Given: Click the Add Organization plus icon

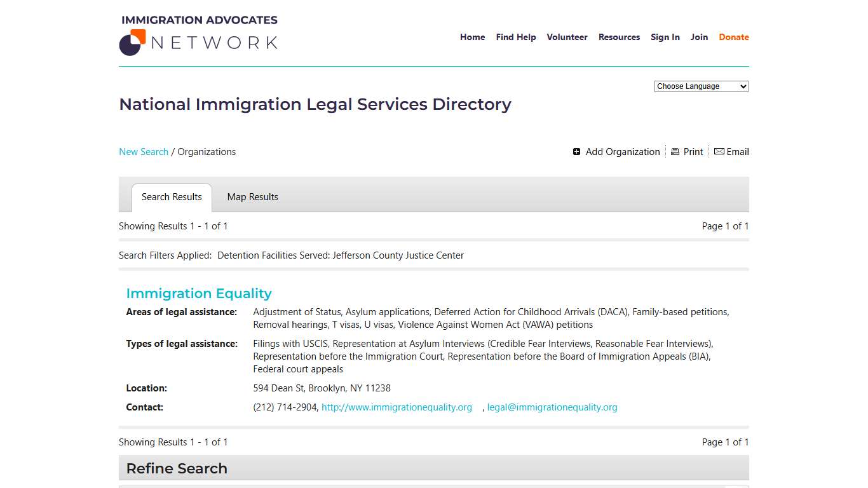Looking at the screenshot, I should pos(577,151).
